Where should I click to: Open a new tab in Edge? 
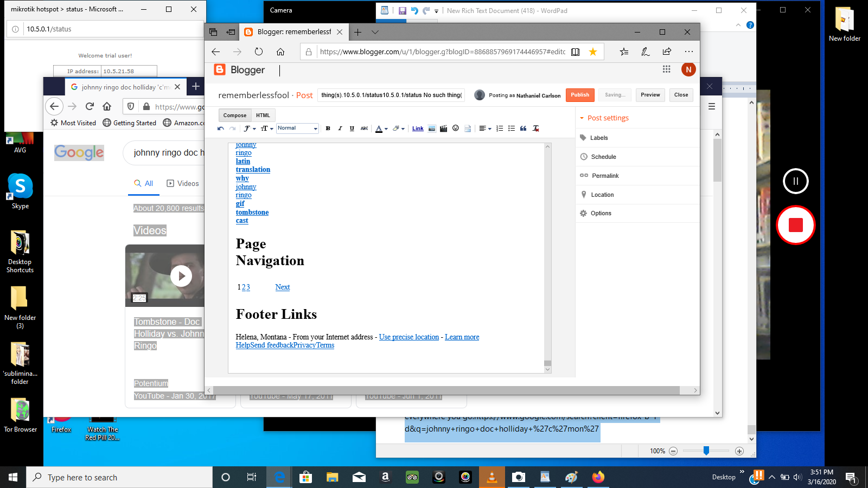click(x=358, y=32)
